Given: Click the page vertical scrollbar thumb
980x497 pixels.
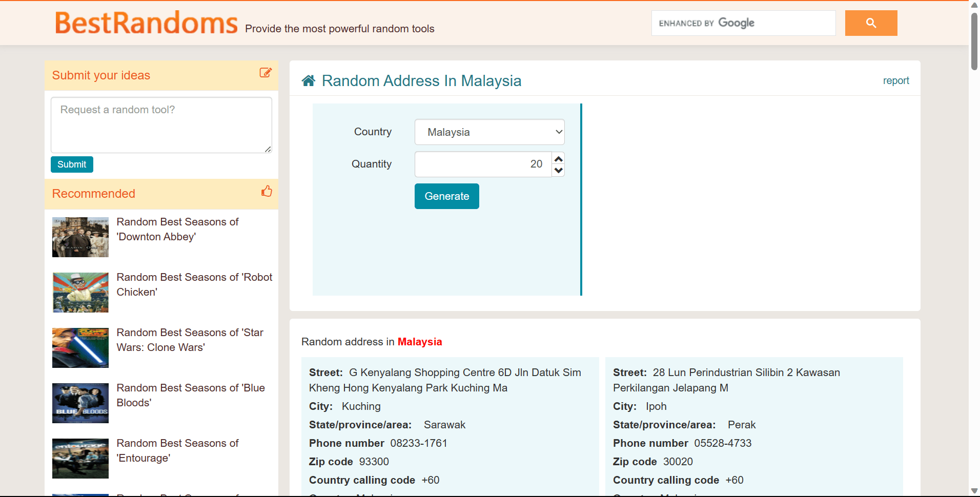Looking at the screenshot, I should click(974, 41).
